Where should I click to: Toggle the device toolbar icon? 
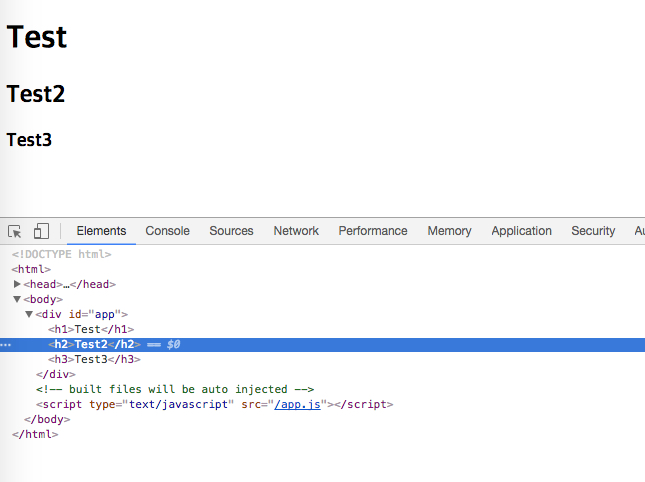tap(41, 231)
